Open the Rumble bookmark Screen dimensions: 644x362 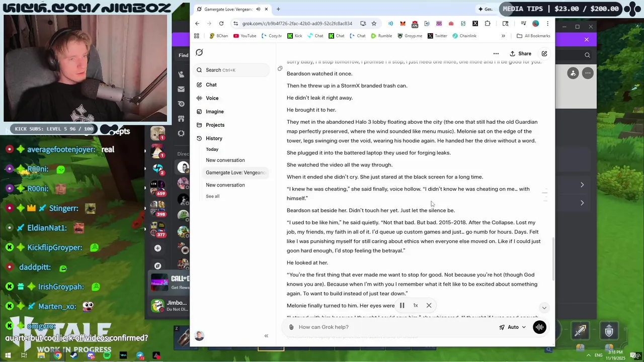click(x=381, y=36)
